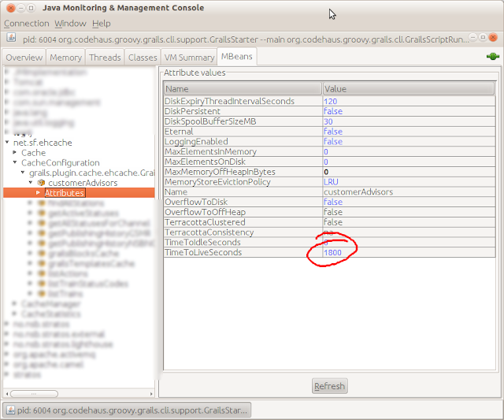Viewport: 504px width, 420px height.
Task: Open the Connection menu
Action: coord(26,24)
